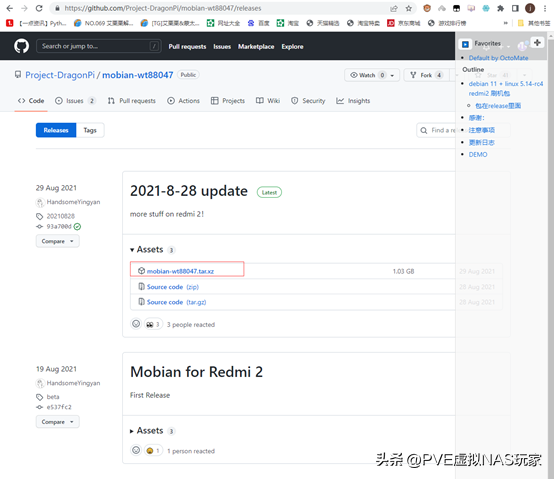Open the browser three-dot menu
Image resolution: width=554 pixels, height=479 pixels.
click(545, 8)
